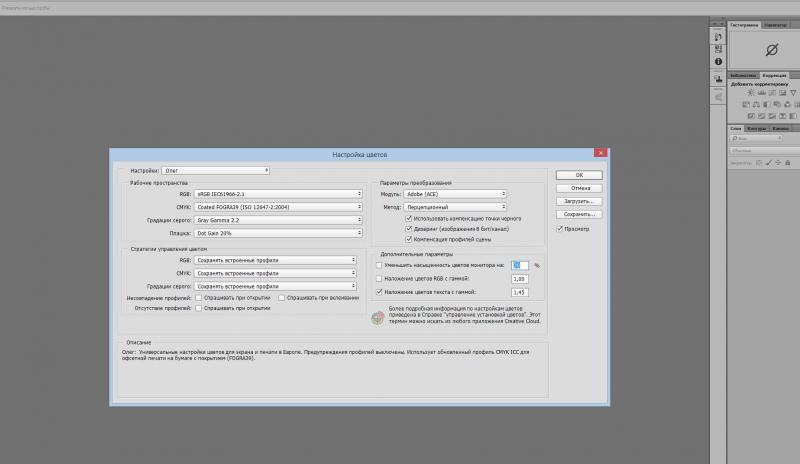This screenshot has width=800, height=464.
Task: Click the monitor desaturation percent field
Action: pyautogui.click(x=520, y=265)
